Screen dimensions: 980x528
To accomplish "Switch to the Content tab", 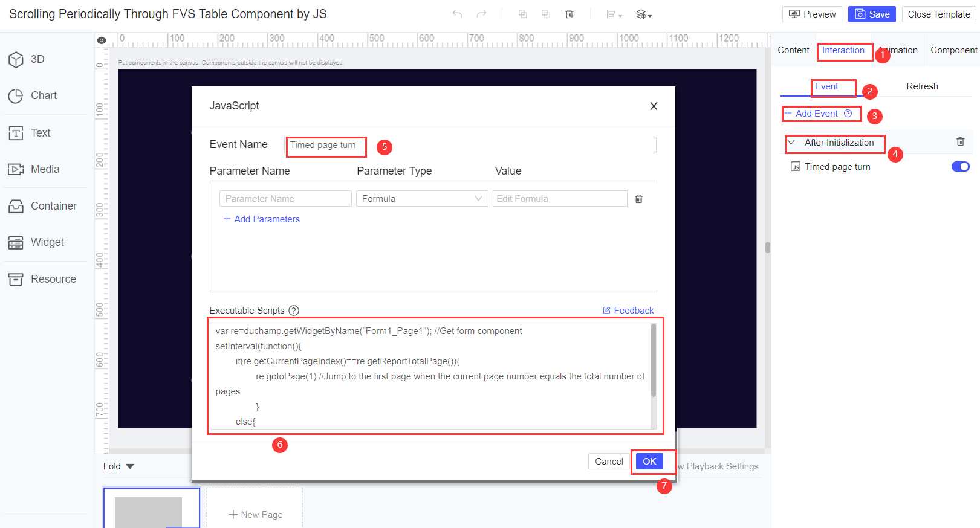I will [x=793, y=50].
